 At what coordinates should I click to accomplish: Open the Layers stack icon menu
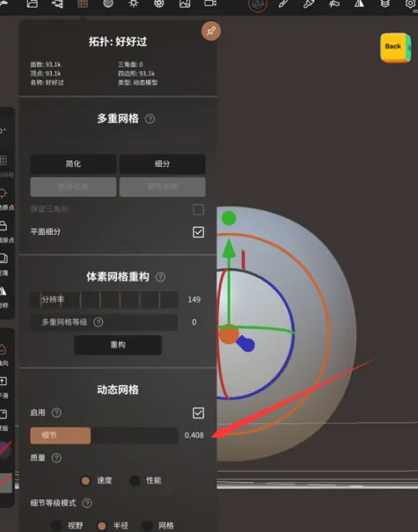pyautogui.click(x=385, y=3)
